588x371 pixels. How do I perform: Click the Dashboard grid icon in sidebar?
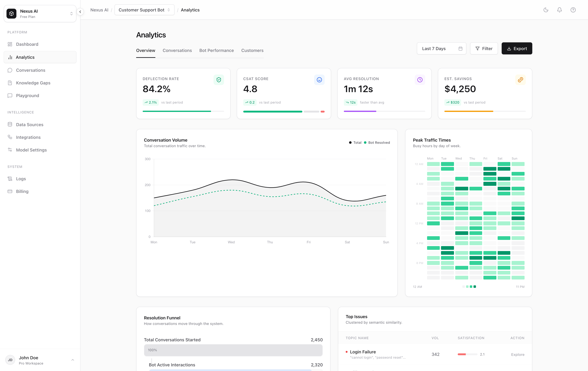(10, 44)
